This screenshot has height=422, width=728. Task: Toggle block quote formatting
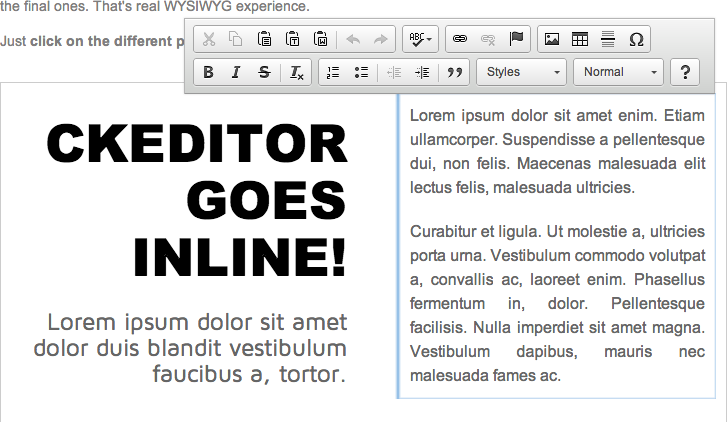pos(455,72)
